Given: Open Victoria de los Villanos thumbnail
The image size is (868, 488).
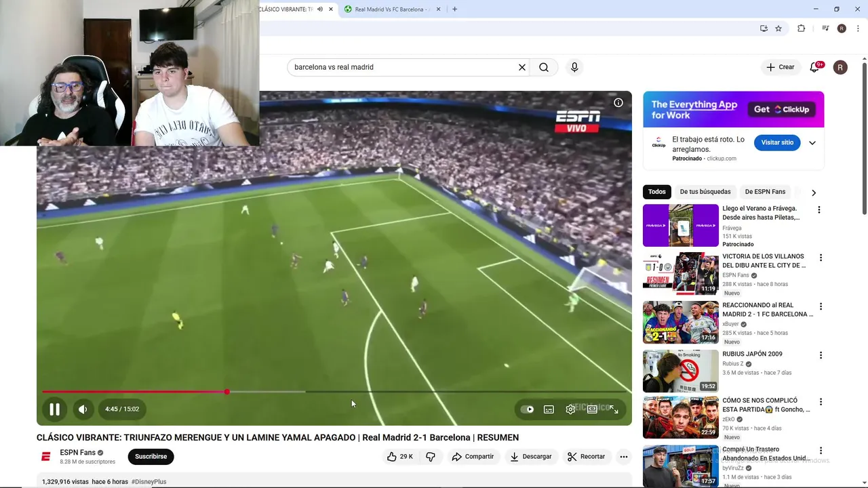Looking at the screenshot, I should 681,274.
